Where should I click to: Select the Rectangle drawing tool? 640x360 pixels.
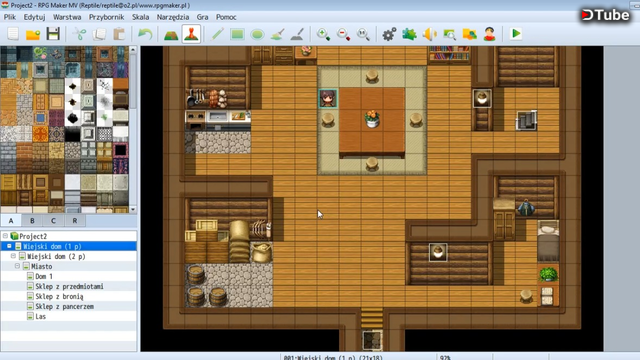click(x=237, y=34)
